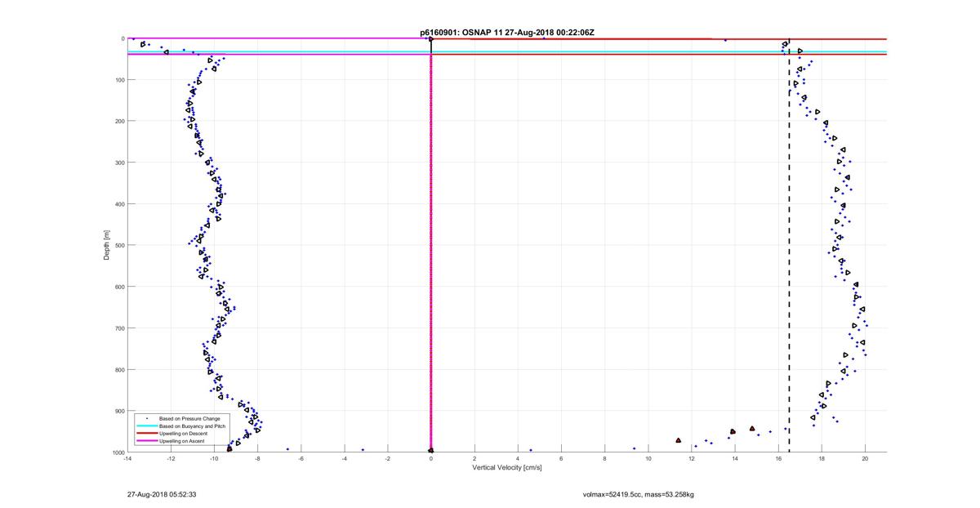Click the x-axis tick label -4

point(344,459)
